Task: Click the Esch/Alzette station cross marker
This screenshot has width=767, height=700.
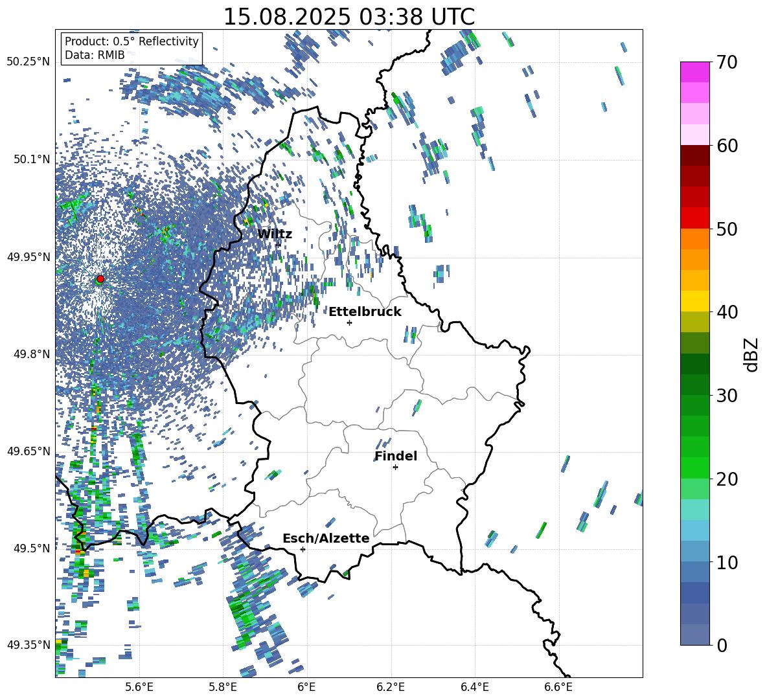Action: pos(303,549)
